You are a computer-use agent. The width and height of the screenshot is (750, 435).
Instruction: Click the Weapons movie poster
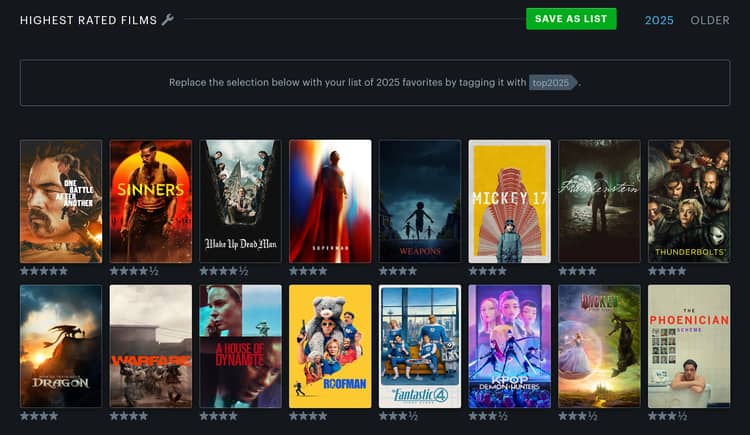[420, 201]
